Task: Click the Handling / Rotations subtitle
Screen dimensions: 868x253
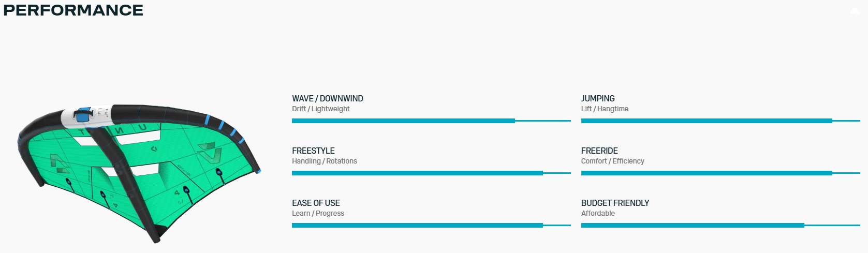Action: [324, 161]
